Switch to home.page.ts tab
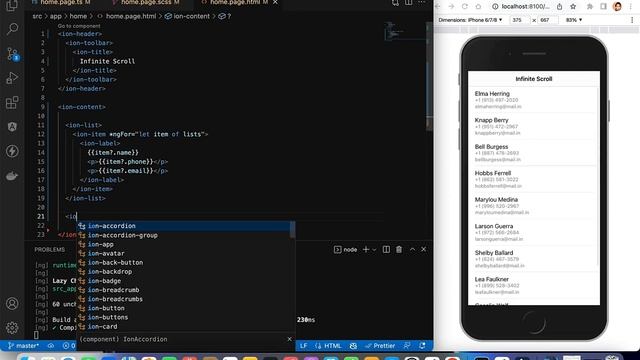Viewport: 640px width, 360px height. click(61, 2)
